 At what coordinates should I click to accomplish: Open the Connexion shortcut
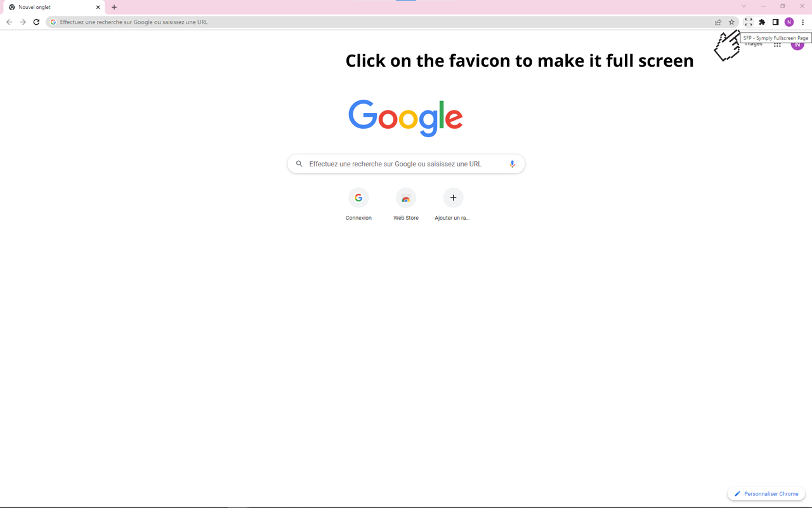tap(358, 204)
